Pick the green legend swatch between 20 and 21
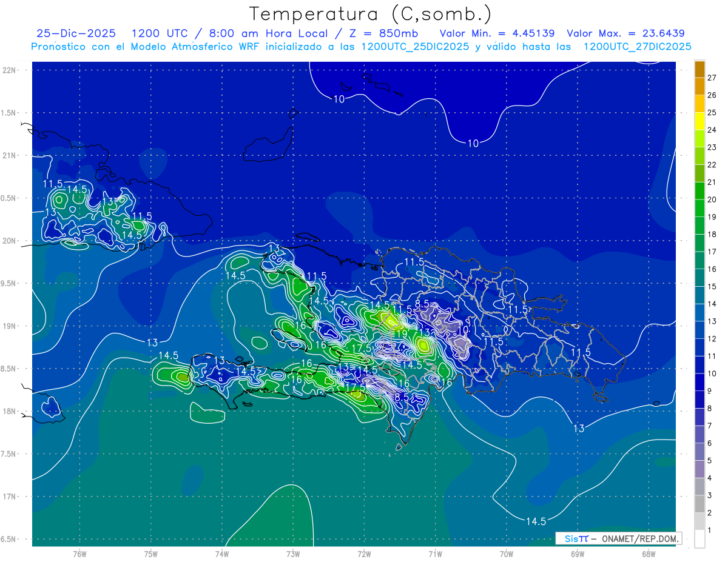 [x=699, y=191]
